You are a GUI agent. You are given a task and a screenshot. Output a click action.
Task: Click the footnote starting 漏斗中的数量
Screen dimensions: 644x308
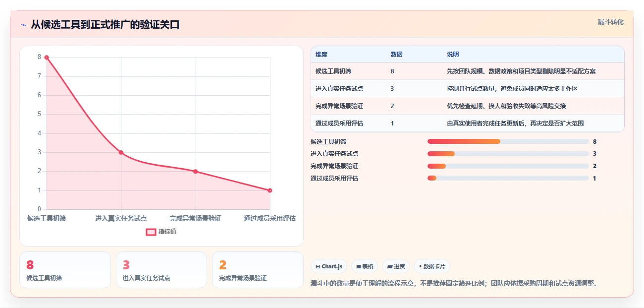pyautogui.click(x=454, y=284)
